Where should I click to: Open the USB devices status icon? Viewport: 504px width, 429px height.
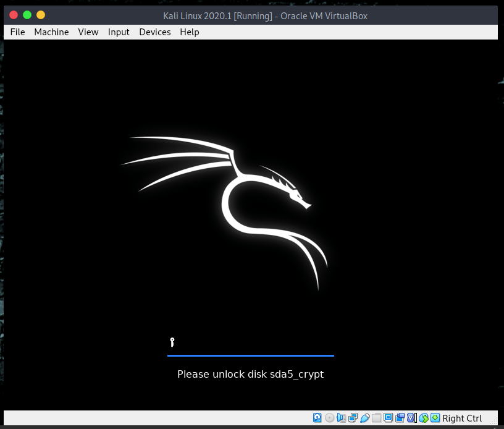365,418
